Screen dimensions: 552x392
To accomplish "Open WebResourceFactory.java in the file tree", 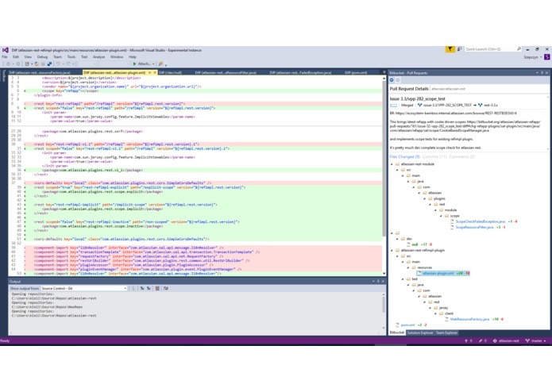I will pos(469,319).
